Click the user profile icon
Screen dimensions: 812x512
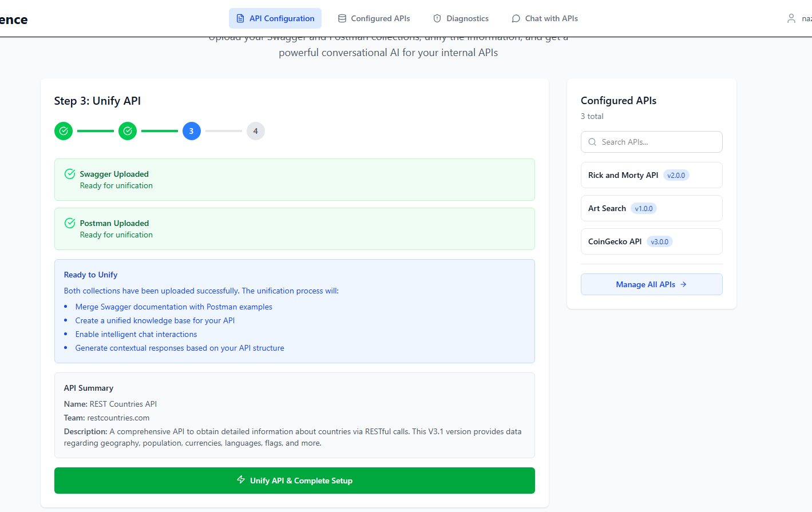791,18
